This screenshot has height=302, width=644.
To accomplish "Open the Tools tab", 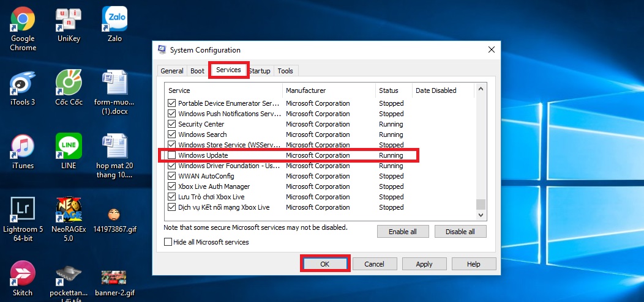I will pos(285,71).
